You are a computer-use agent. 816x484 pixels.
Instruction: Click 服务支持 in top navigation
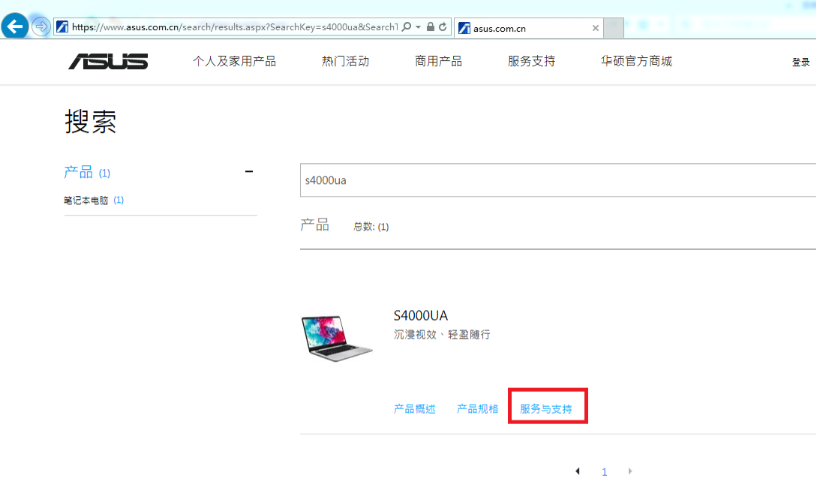tap(531, 61)
